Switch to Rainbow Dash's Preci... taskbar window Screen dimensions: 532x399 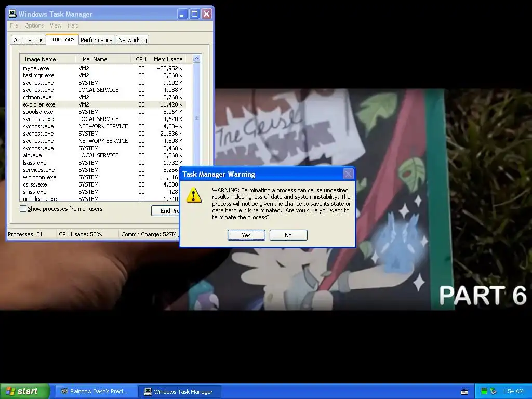[96, 391]
